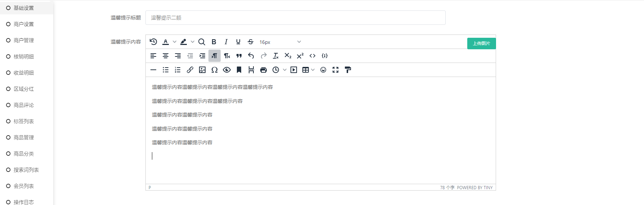
Task: Go to 商品评论 in the sidebar menu
Action: point(24,105)
